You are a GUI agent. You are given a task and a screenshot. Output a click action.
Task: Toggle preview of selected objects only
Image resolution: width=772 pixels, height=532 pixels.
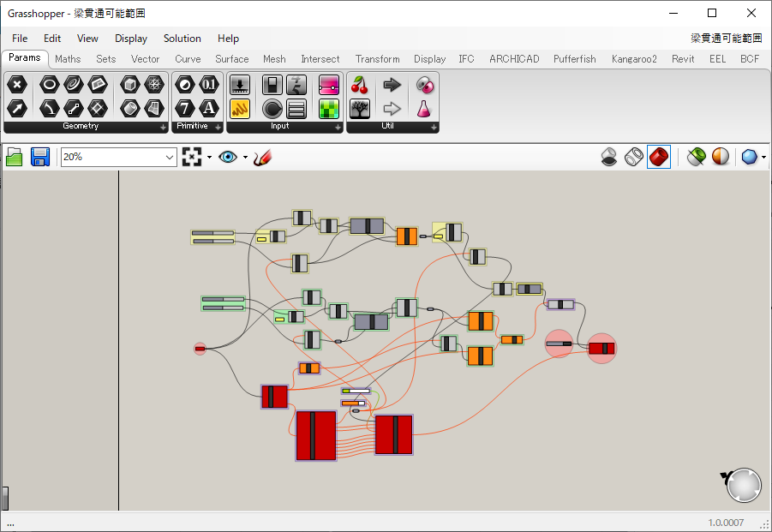click(697, 158)
